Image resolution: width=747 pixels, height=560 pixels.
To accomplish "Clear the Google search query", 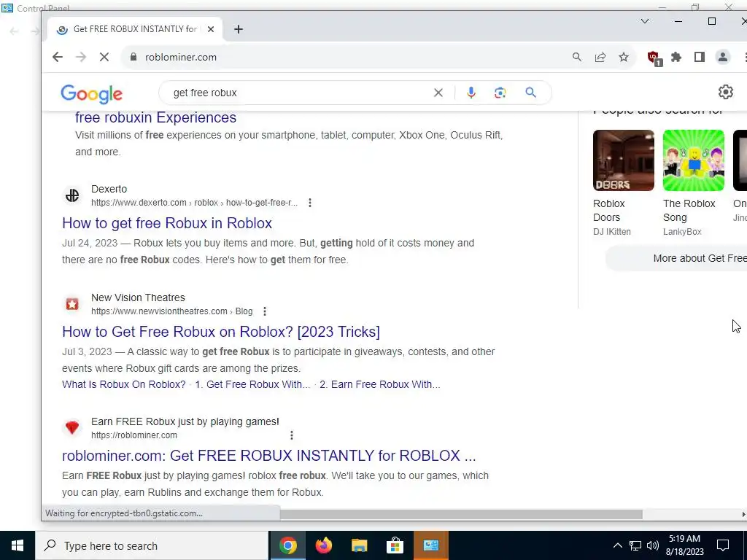I will 438,93.
